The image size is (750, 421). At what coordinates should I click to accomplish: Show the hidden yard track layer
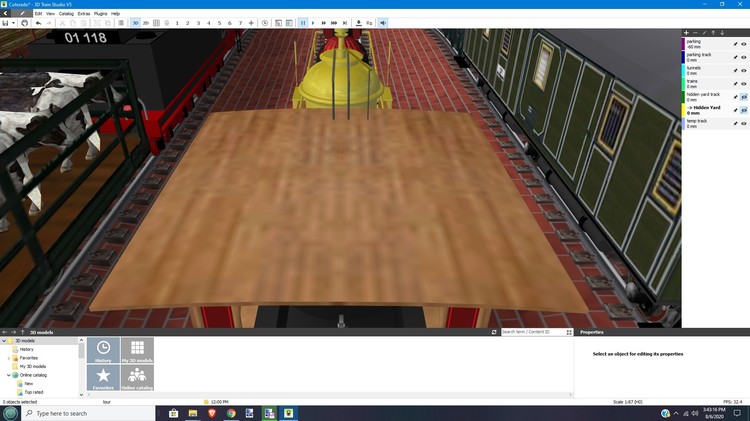pos(744,97)
